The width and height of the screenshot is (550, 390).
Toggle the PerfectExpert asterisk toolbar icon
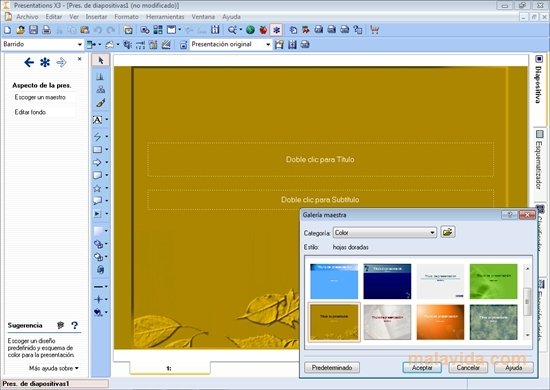click(276, 30)
